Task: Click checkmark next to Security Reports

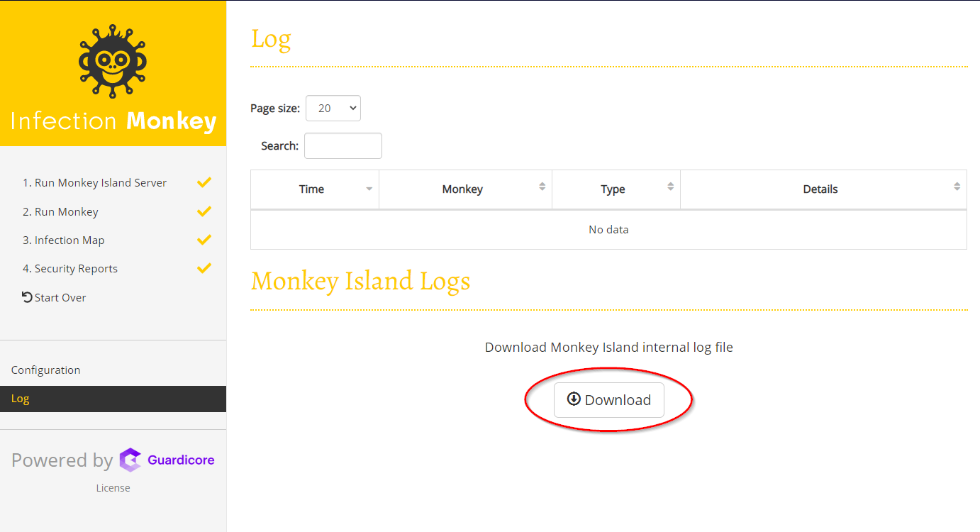Action: [204, 268]
